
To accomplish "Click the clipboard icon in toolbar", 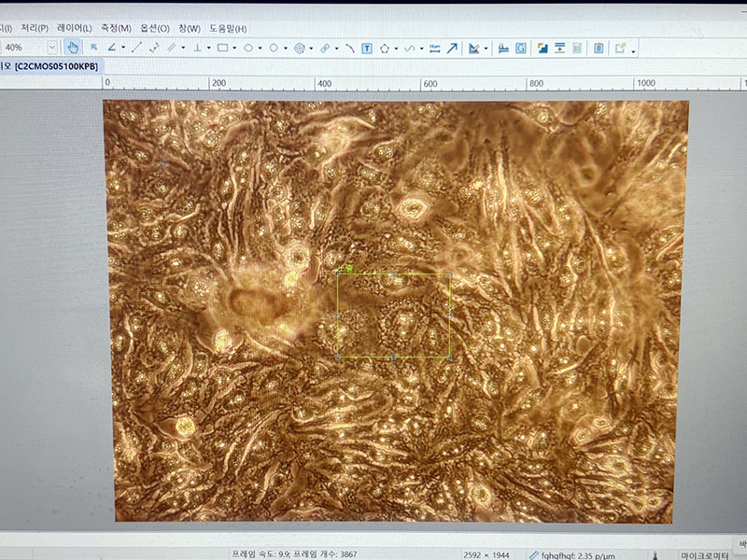I will coord(598,48).
